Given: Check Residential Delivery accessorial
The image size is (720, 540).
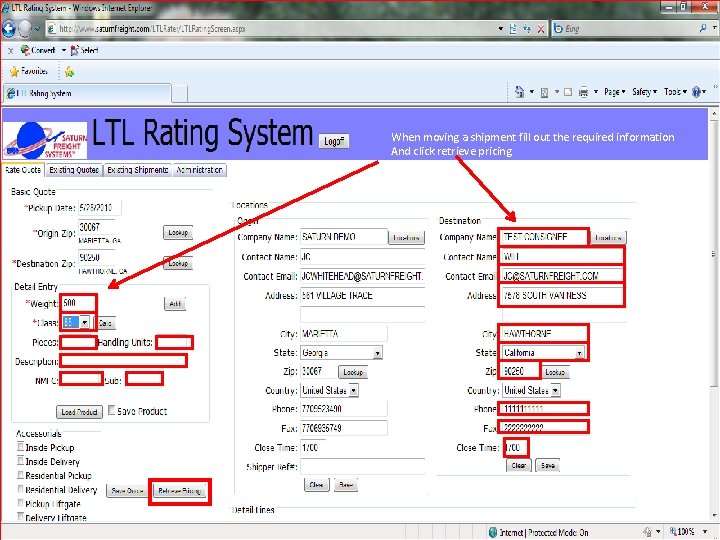Looking at the screenshot, I should 21,489.
